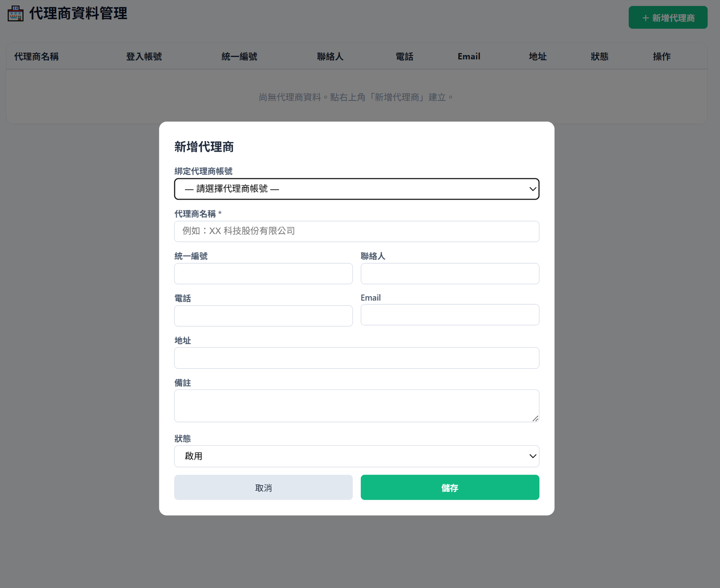Click into the 備註 textarea
Screen dimensions: 720x588
point(356,406)
